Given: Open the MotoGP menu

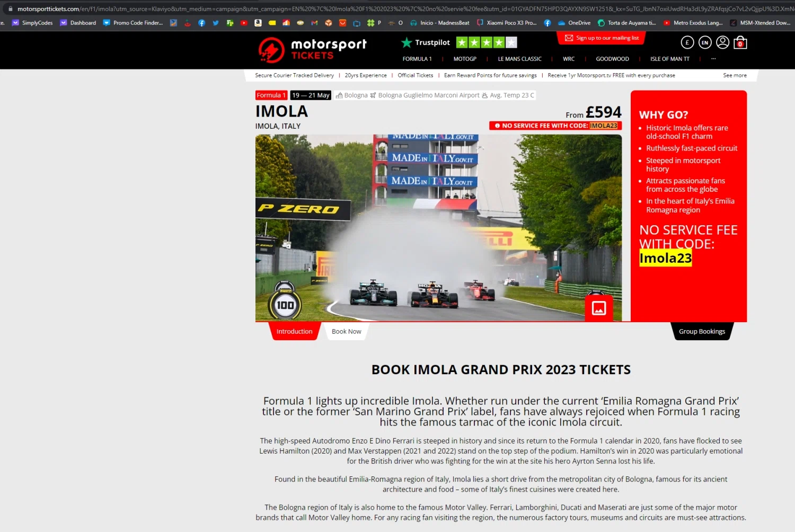Looking at the screenshot, I should 465,59.
